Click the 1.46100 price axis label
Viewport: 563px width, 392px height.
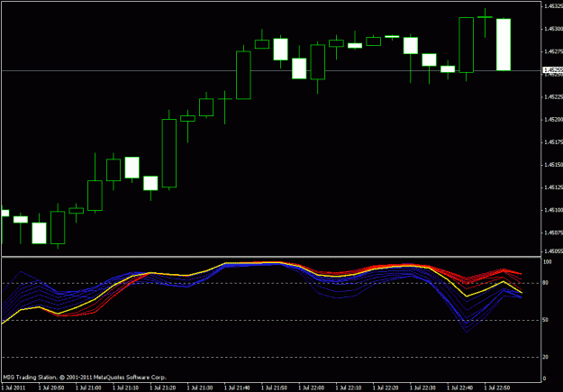(x=553, y=210)
